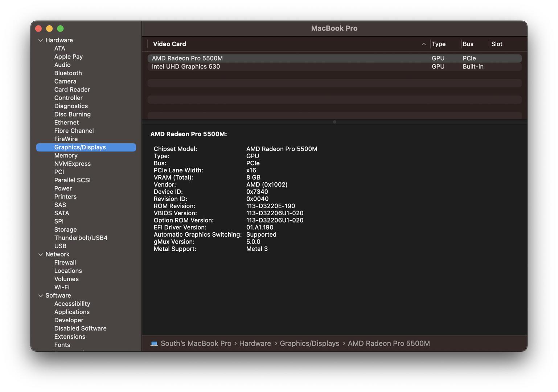Select Applications under Software
Screen dimensions: 558x392
[72, 312]
